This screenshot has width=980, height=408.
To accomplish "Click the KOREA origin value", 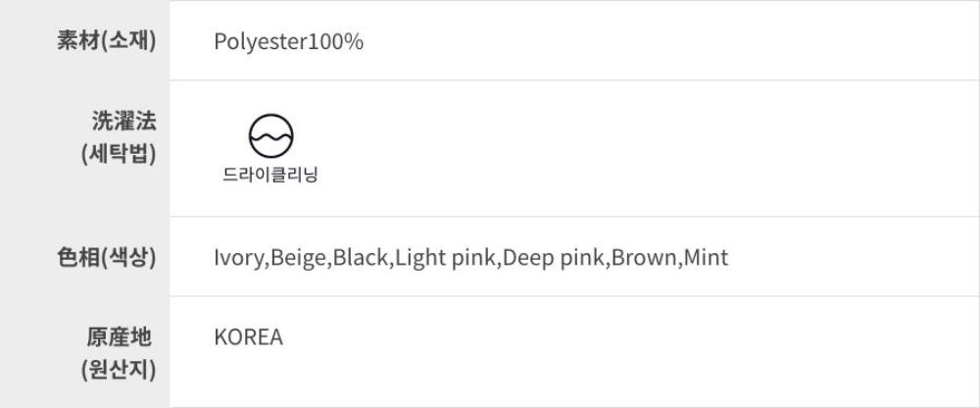I will [248, 337].
